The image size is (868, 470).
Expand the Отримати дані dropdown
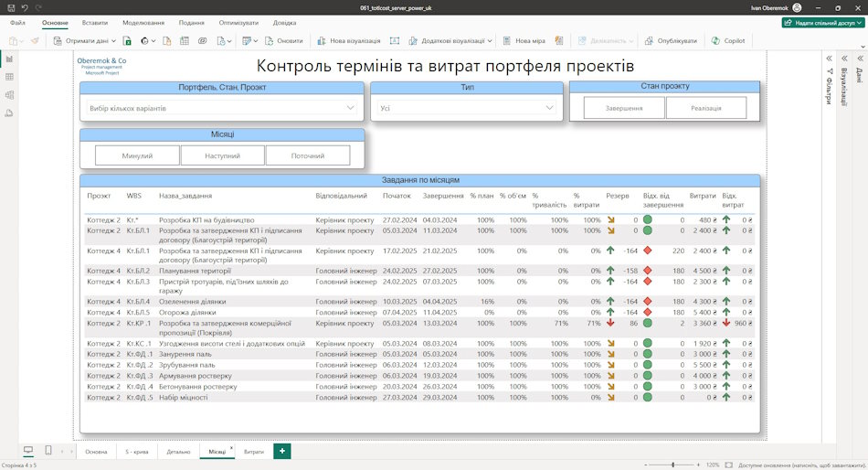(113, 41)
